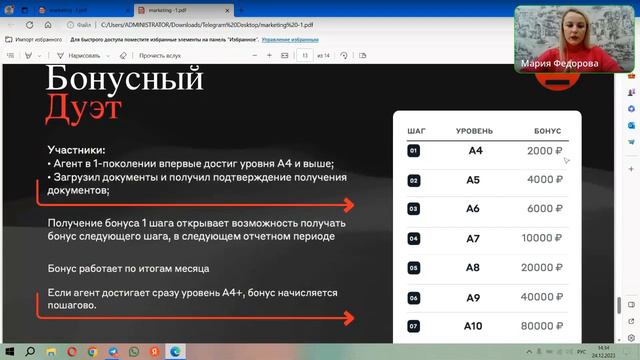Viewport: 640px width, 360px height.
Task: Click the A4 level cell
Action: (476, 151)
